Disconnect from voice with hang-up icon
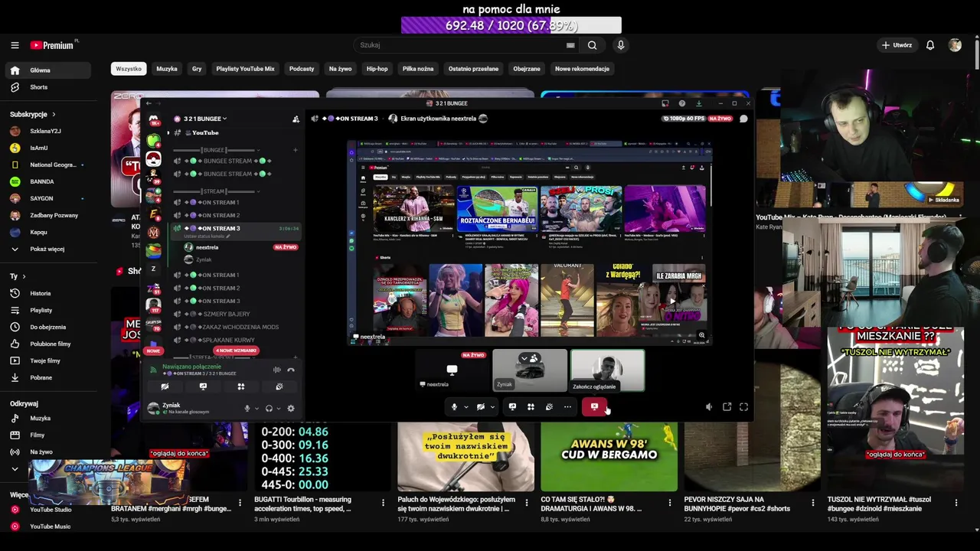 291,370
